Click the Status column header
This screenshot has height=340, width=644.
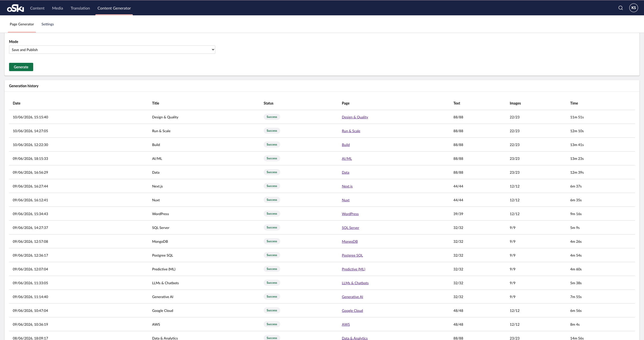pyautogui.click(x=268, y=103)
